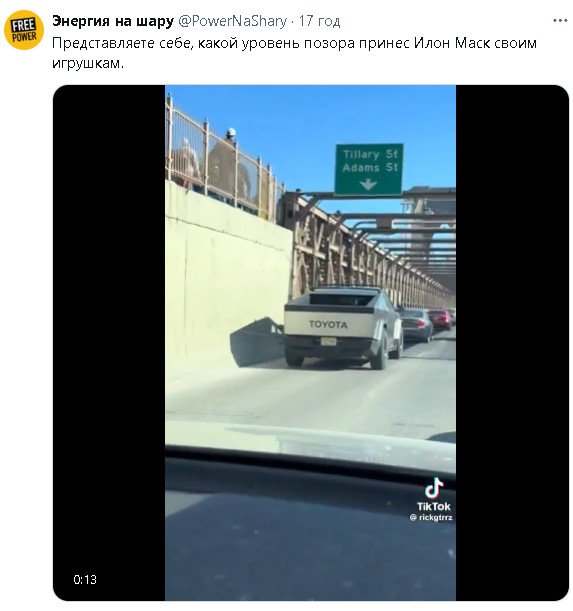
Task: Open tweet permalink via 17 год timestamp
Action: click(319, 21)
